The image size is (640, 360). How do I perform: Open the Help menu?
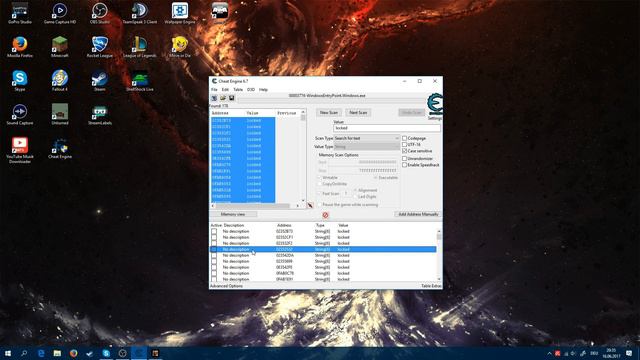(x=264, y=89)
